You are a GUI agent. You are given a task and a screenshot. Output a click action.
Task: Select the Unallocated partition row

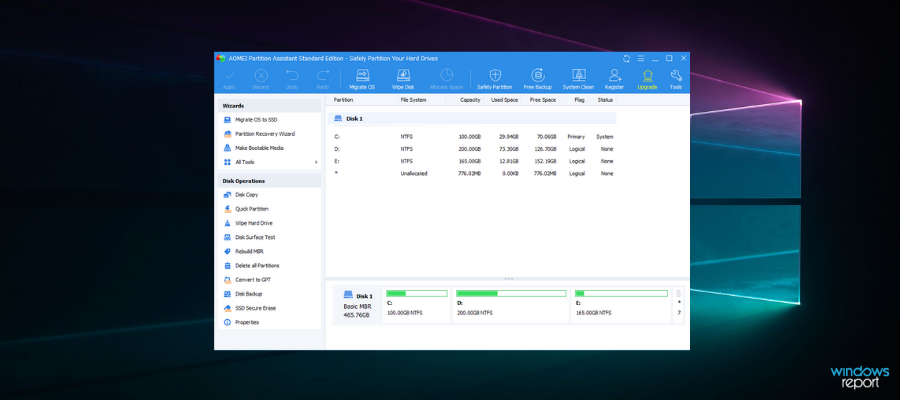tap(472, 173)
